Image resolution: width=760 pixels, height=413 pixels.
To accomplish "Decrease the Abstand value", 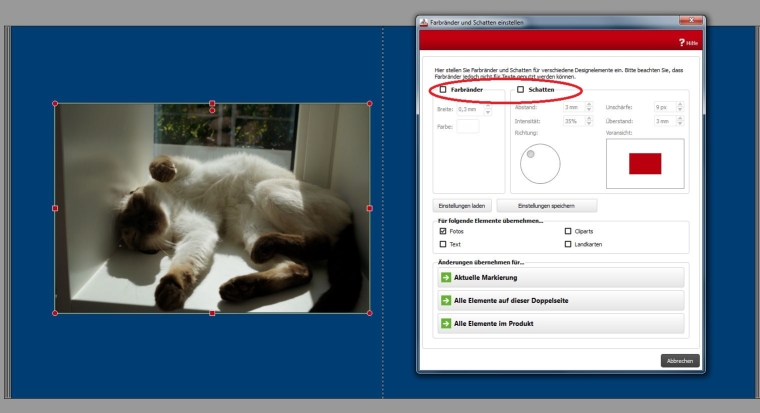I will pyautogui.click(x=589, y=110).
